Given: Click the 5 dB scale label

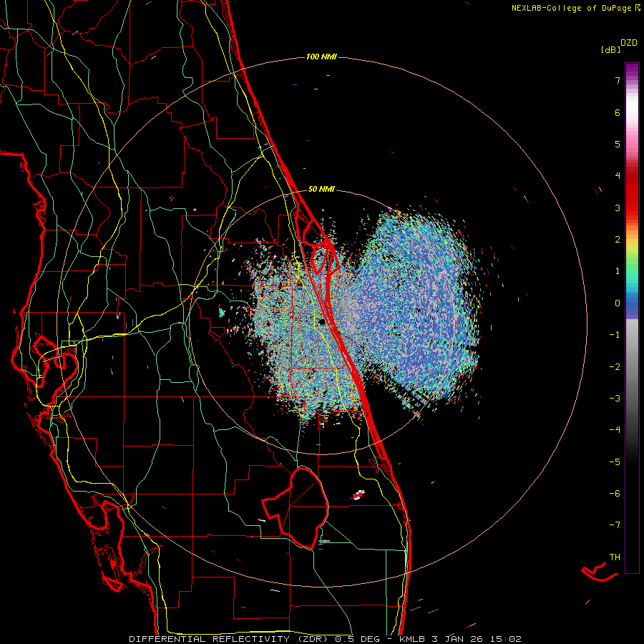Looking at the screenshot, I should click(618, 144).
